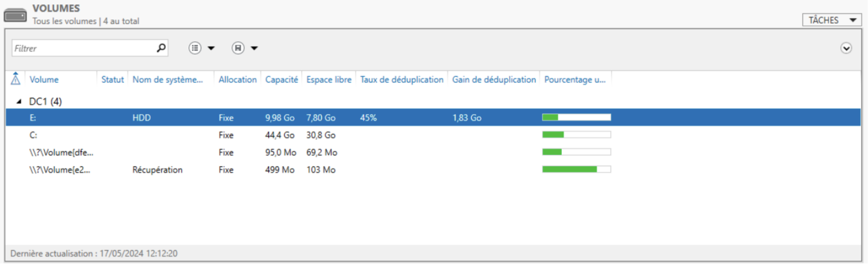This screenshot has width=868, height=264.
Task: Expand the dropdown arrow beside list options icon
Action: [211, 48]
